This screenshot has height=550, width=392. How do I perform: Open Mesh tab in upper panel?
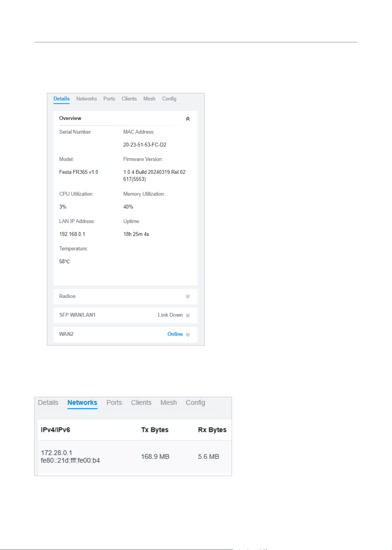click(149, 99)
